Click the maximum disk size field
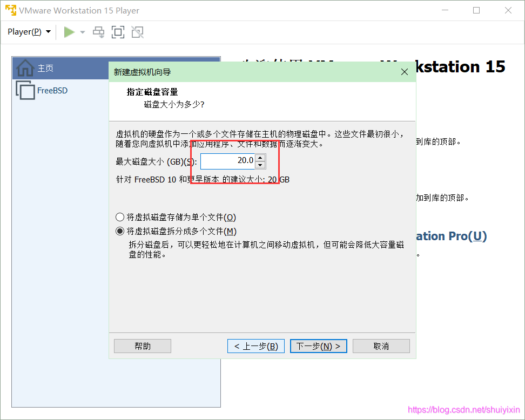 (228, 161)
